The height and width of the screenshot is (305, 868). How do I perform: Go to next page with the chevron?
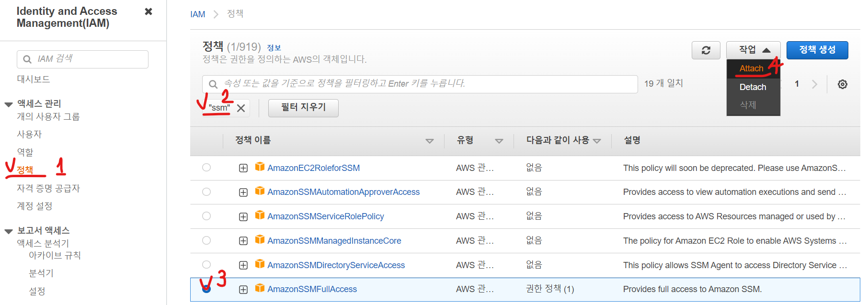pyautogui.click(x=814, y=84)
